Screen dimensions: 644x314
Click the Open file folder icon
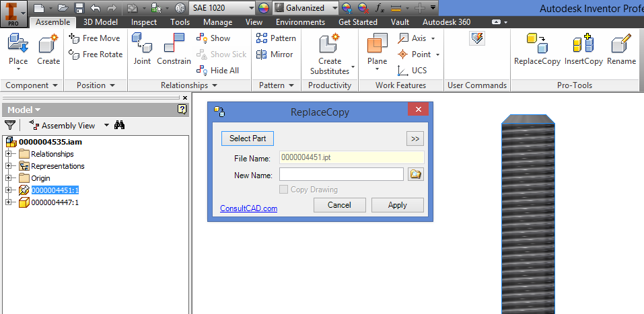[63, 8]
